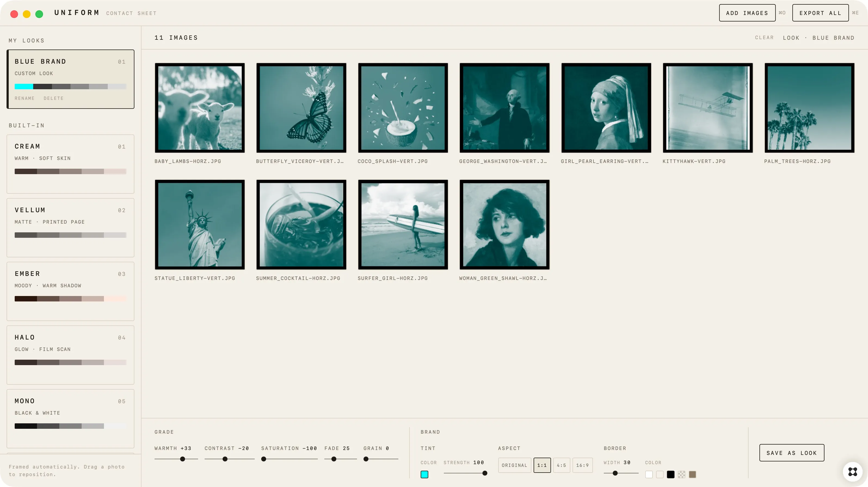Click the red close window button

[14, 14]
